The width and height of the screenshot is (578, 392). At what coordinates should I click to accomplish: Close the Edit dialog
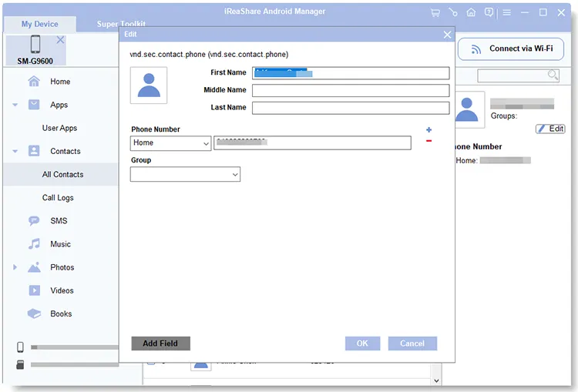[x=447, y=35]
